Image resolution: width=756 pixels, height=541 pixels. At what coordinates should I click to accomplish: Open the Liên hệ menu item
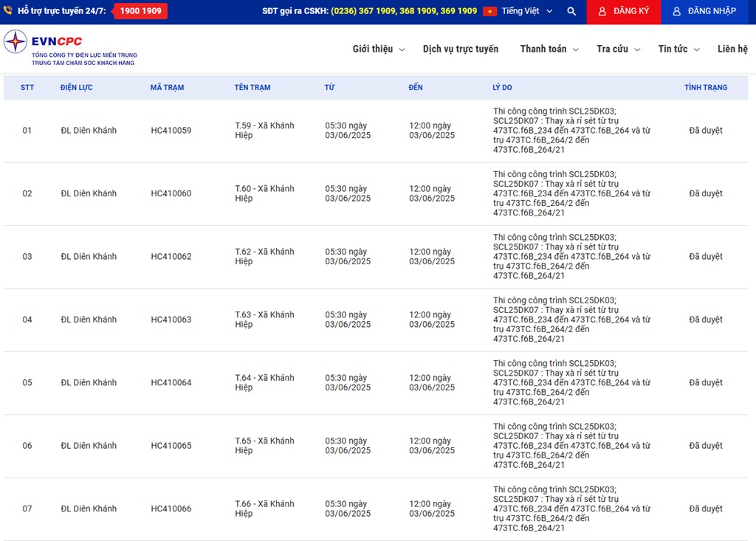tap(732, 49)
